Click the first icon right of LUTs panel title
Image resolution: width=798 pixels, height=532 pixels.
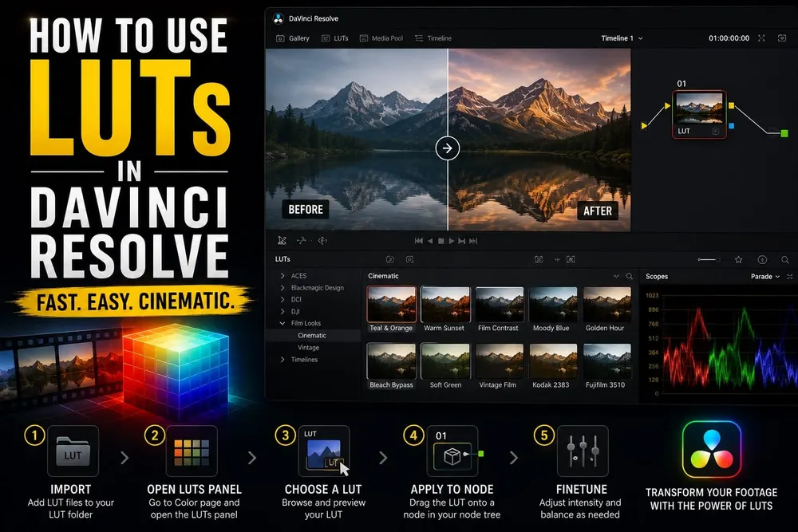(x=390, y=259)
